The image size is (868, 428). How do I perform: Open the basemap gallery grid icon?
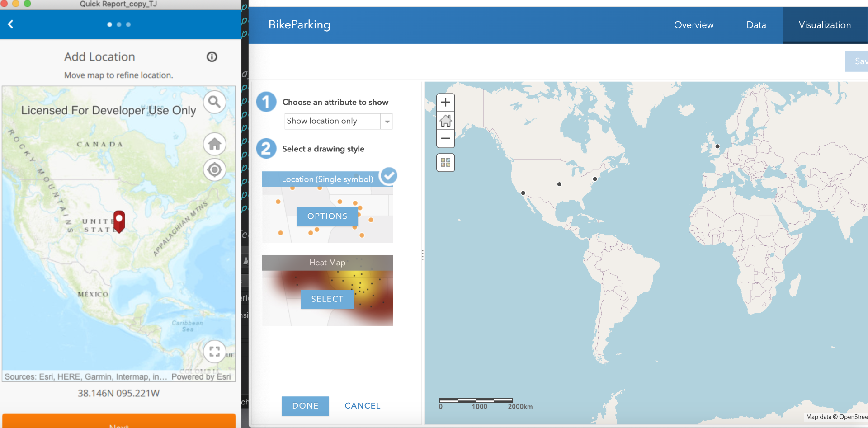click(x=445, y=163)
